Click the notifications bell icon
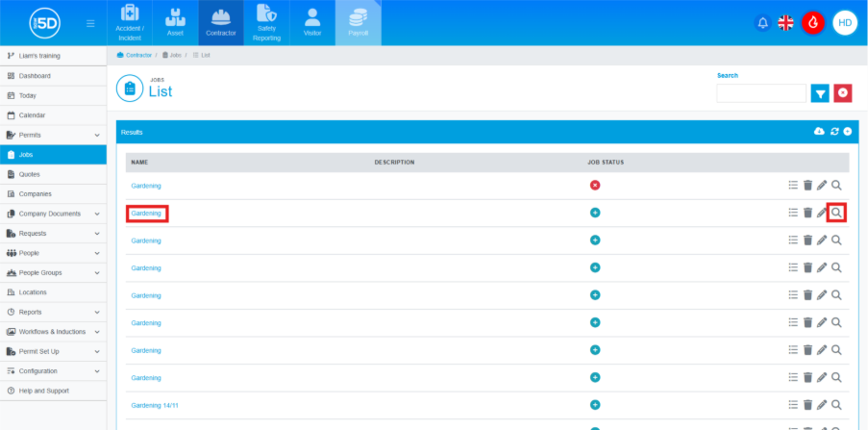Image resolution: width=868 pixels, height=430 pixels. [762, 23]
